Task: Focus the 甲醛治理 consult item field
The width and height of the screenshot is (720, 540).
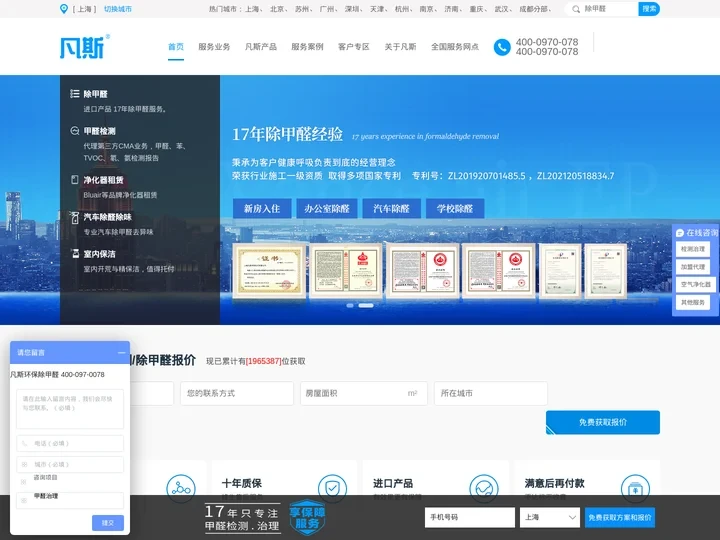Action: click(x=70, y=500)
